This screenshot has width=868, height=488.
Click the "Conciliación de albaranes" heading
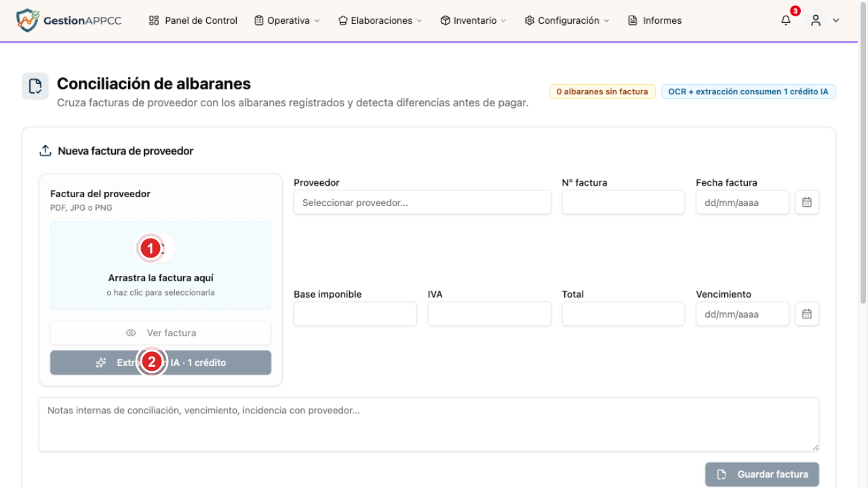(154, 83)
